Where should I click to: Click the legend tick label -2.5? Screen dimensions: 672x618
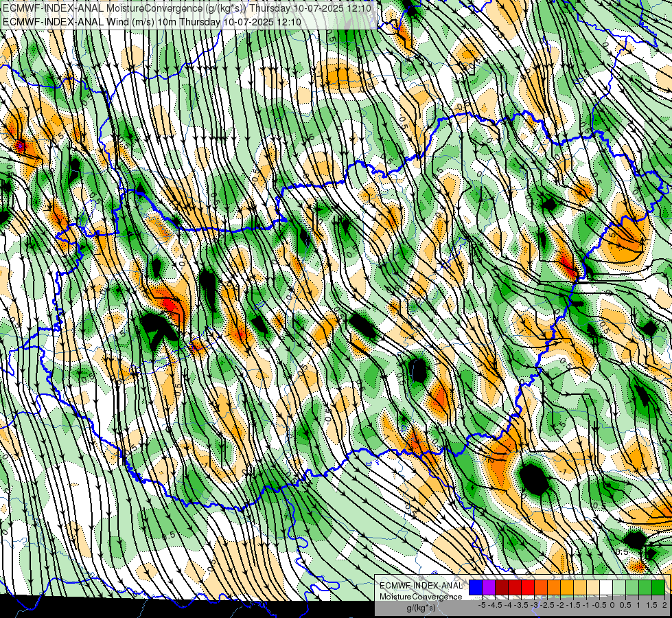tap(547, 605)
